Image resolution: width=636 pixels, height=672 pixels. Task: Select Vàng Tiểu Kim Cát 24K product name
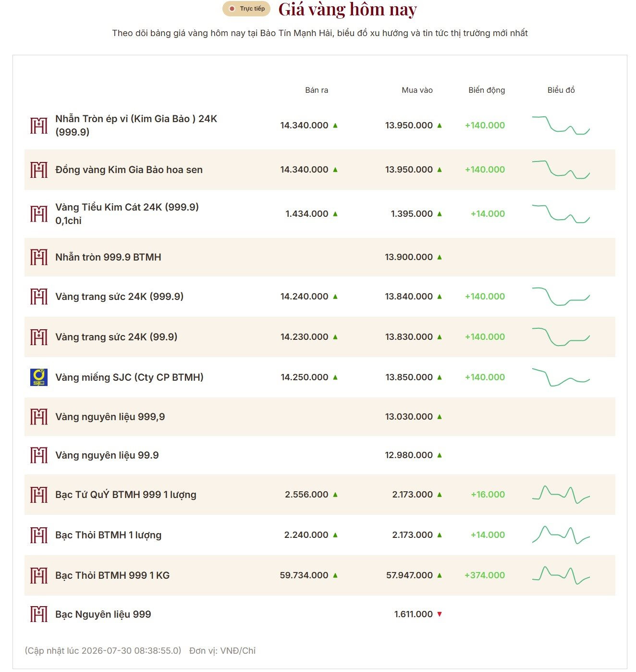tap(127, 214)
